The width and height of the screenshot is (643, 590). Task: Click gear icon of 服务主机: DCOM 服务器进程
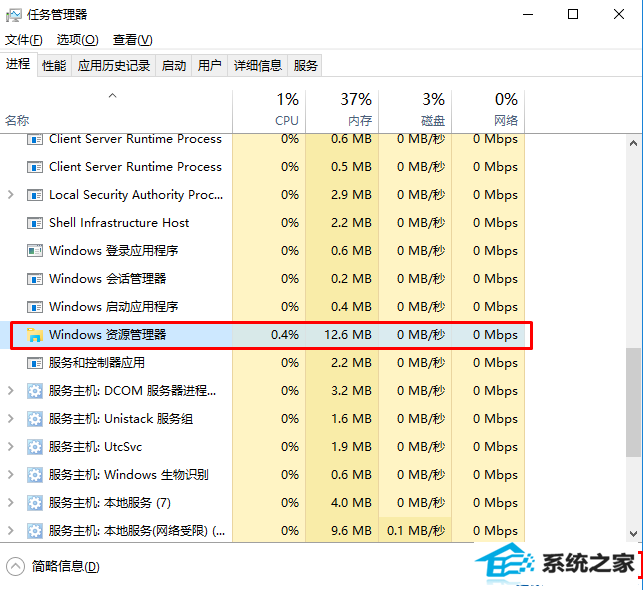[x=35, y=391]
